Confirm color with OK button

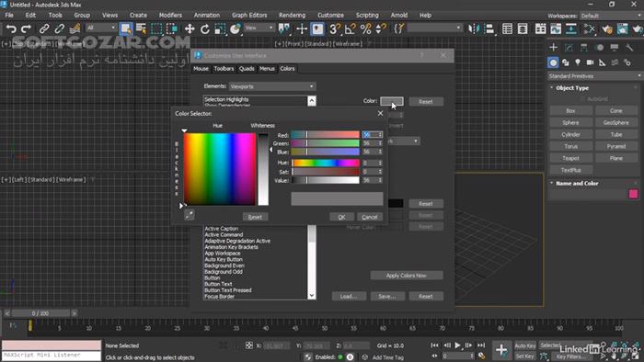(341, 217)
